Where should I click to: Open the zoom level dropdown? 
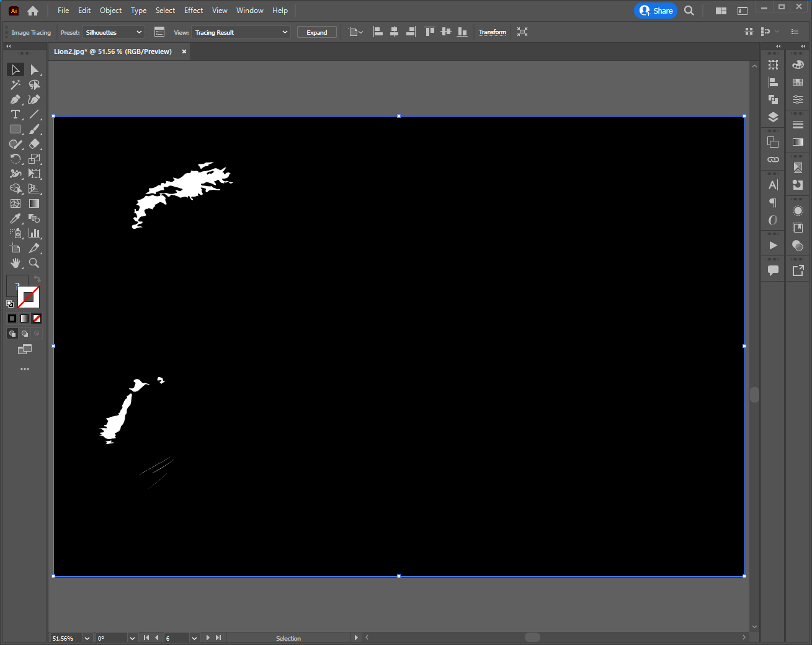point(87,638)
